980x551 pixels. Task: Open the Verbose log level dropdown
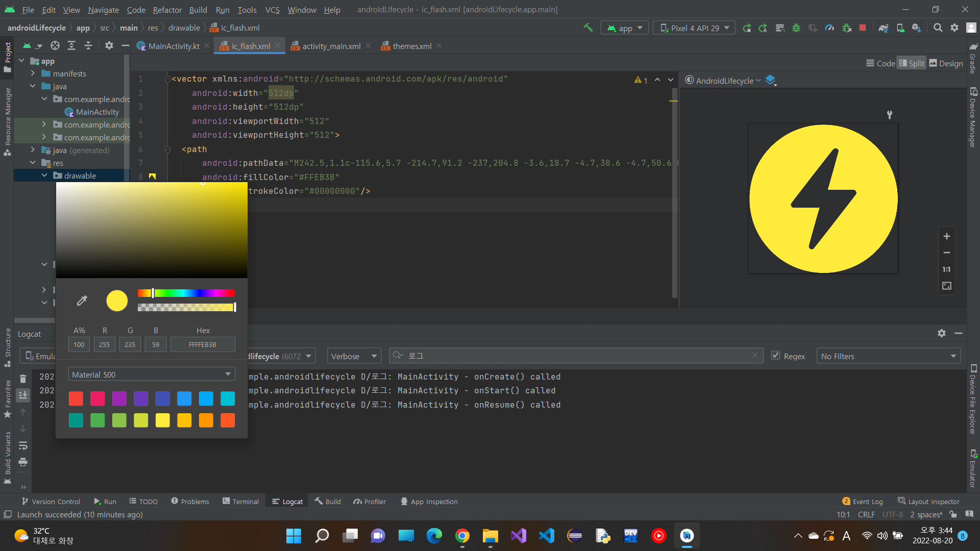[x=354, y=356]
